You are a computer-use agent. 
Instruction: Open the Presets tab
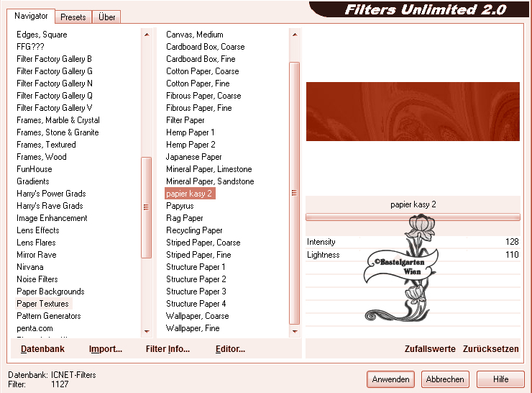(73, 17)
